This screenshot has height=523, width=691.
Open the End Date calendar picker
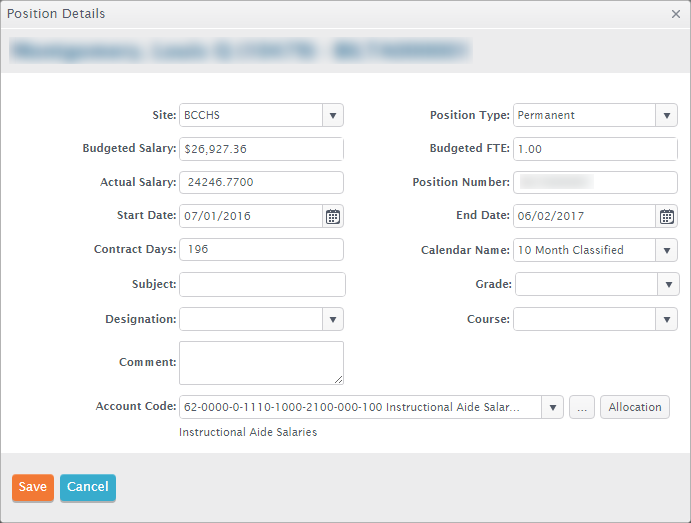tap(667, 216)
